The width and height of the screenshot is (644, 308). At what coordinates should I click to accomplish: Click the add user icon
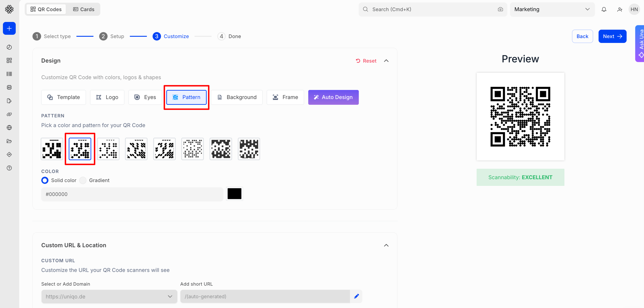[620, 9]
